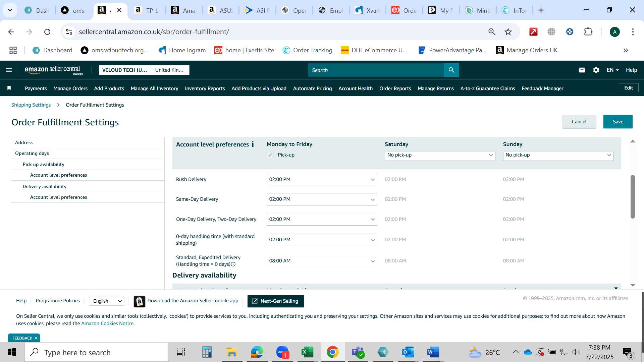Open the Chrome three-dot menu

coord(633,32)
